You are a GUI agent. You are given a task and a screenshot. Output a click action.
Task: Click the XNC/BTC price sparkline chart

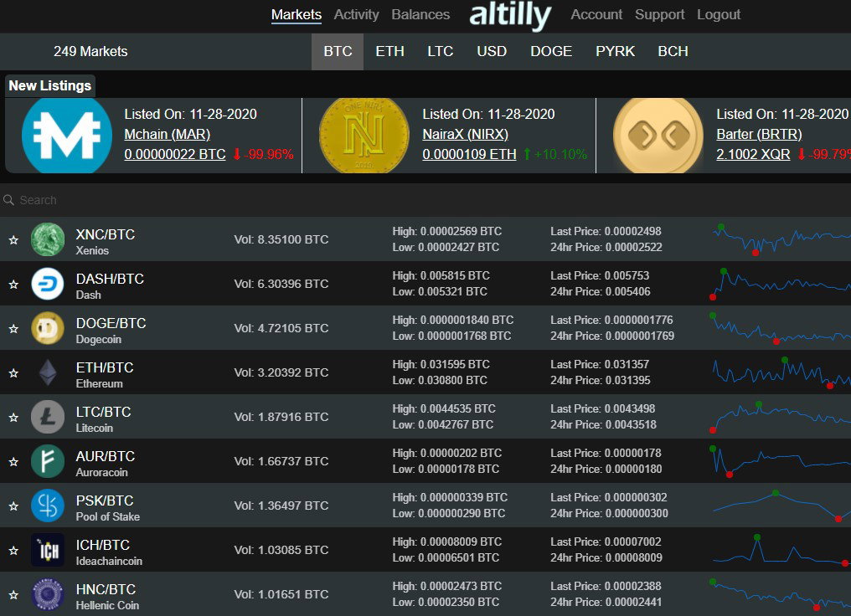pyautogui.click(x=781, y=239)
